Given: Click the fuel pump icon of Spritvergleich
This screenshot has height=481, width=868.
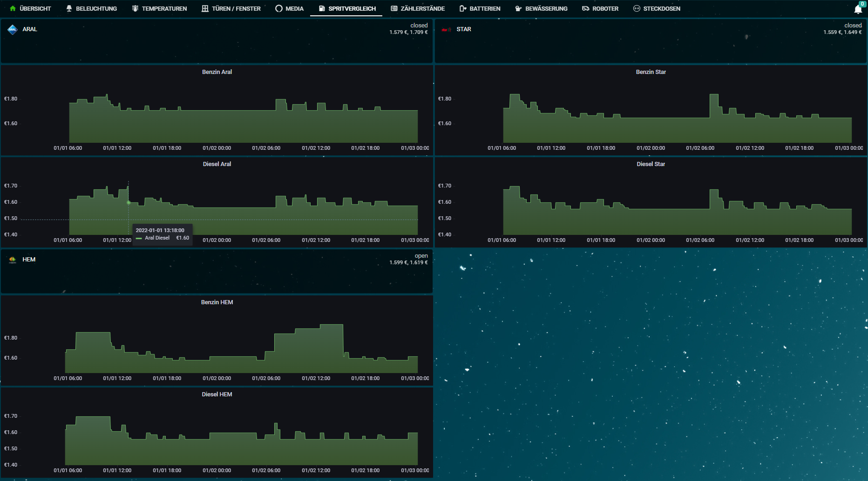Looking at the screenshot, I should 322,8.
